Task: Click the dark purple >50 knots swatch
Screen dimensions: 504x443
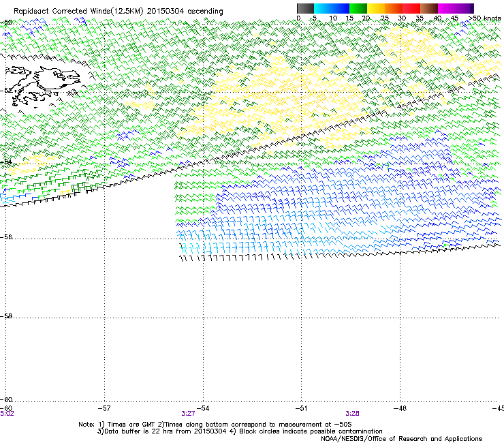Action: tap(471, 8)
